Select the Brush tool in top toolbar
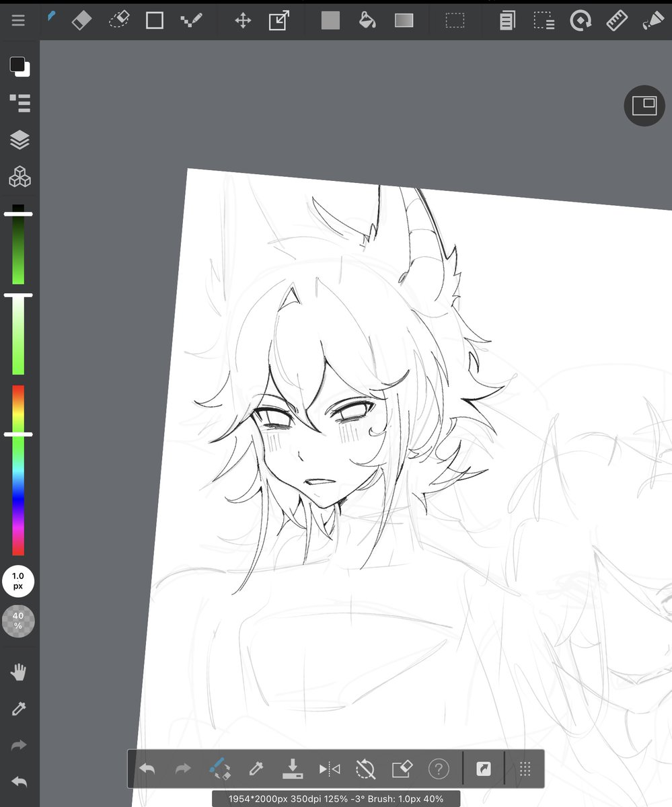672x807 pixels. point(51,17)
